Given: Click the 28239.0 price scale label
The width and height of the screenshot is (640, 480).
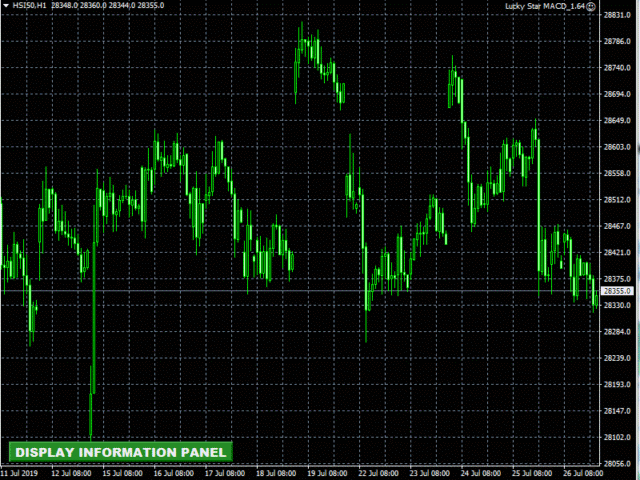Looking at the screenshot, I should coord(617,358).
